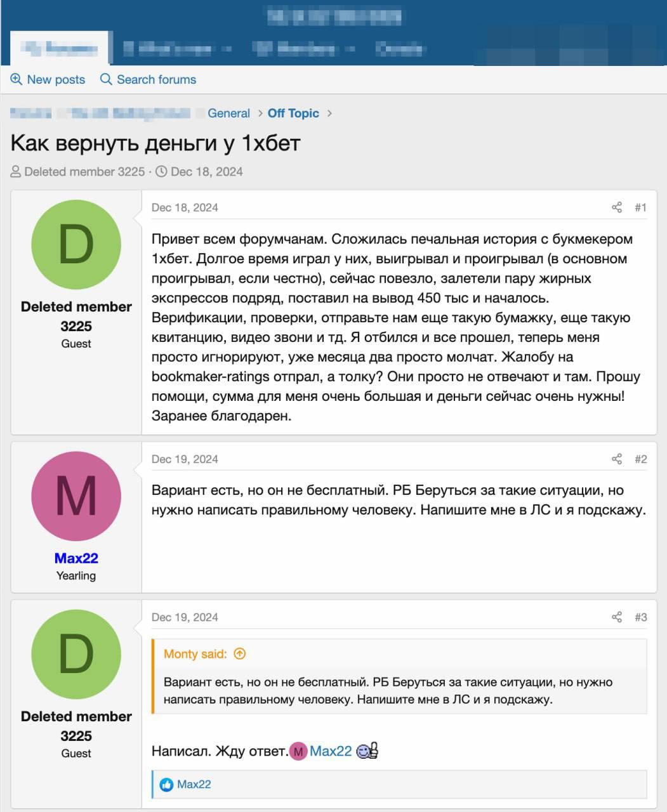Image resolution: width=667 pixels, height=812 pixels.
Task: Open the General breadcrumb link
Action: click(x=228, y=114)
